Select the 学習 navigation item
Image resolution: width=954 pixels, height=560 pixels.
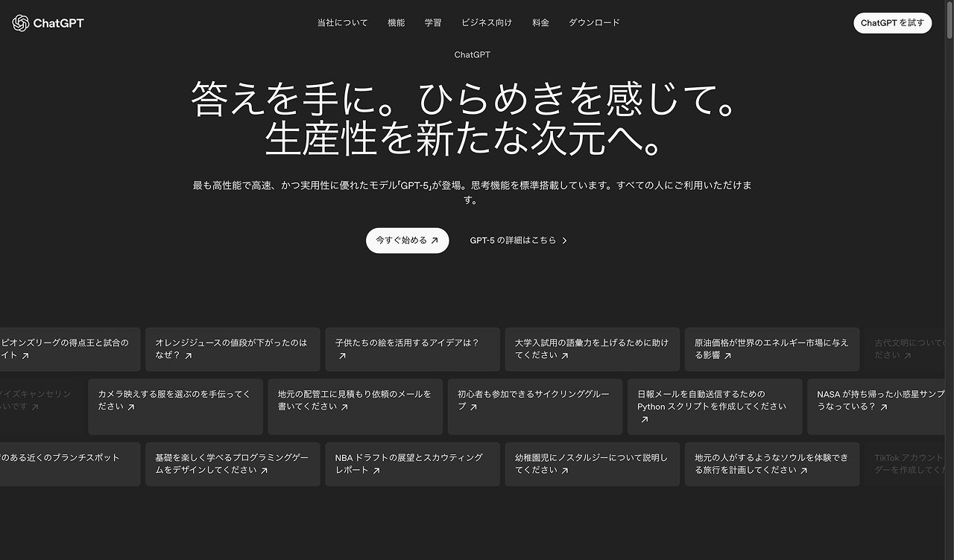[433, 23]
